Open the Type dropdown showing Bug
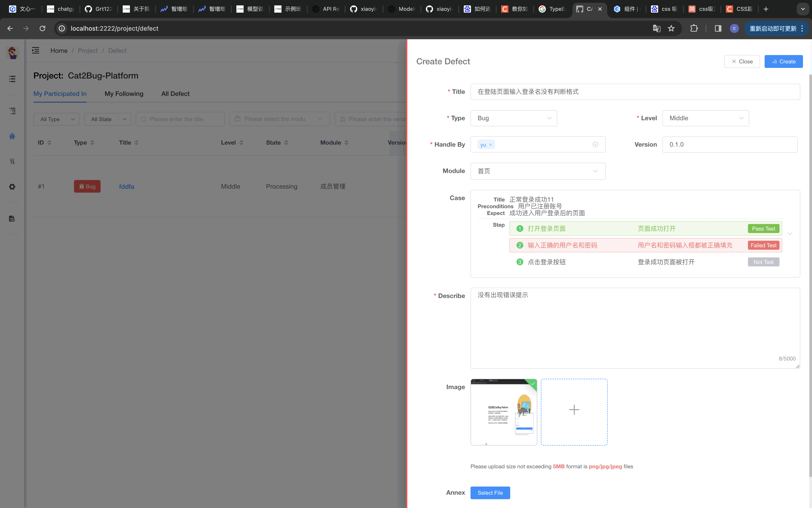Image resolution: width=812 pixels, height=508 pixels. 513,118
